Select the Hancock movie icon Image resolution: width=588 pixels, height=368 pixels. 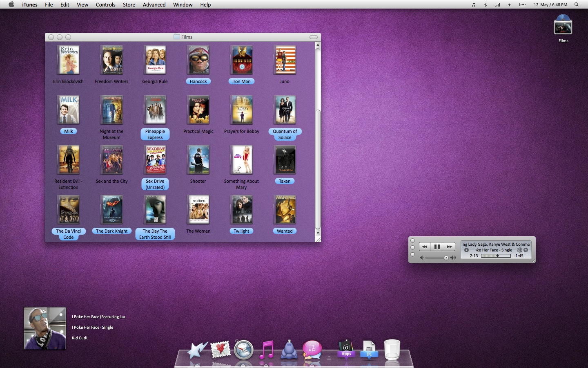tap(198, 60)
